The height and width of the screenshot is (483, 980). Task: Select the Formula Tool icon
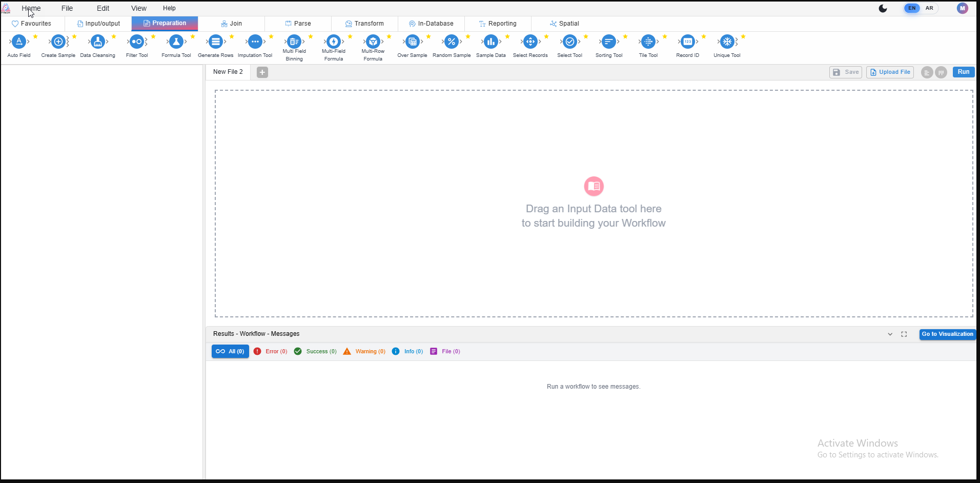pos(176,42)
